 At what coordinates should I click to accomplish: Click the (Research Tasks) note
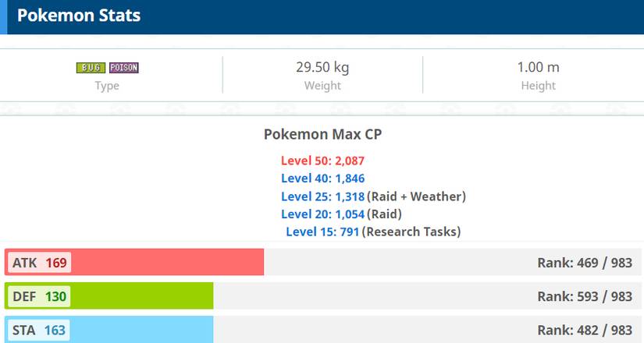[411, 232]
